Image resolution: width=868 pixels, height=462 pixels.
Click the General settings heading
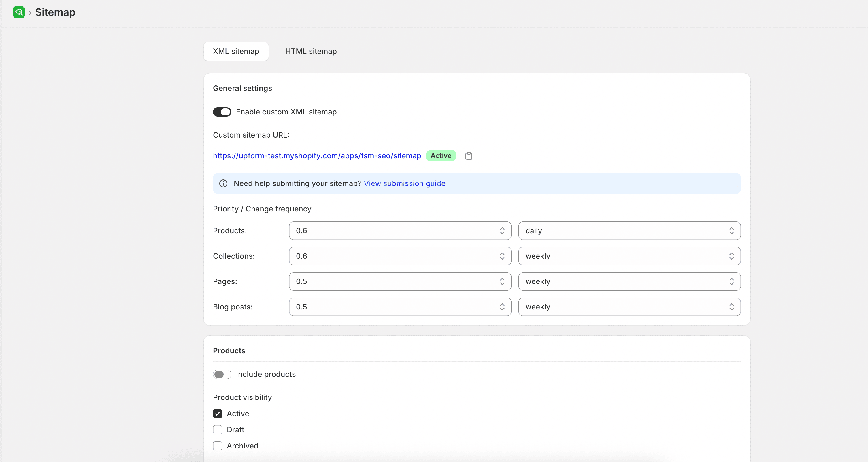click(x=242, y=88)
